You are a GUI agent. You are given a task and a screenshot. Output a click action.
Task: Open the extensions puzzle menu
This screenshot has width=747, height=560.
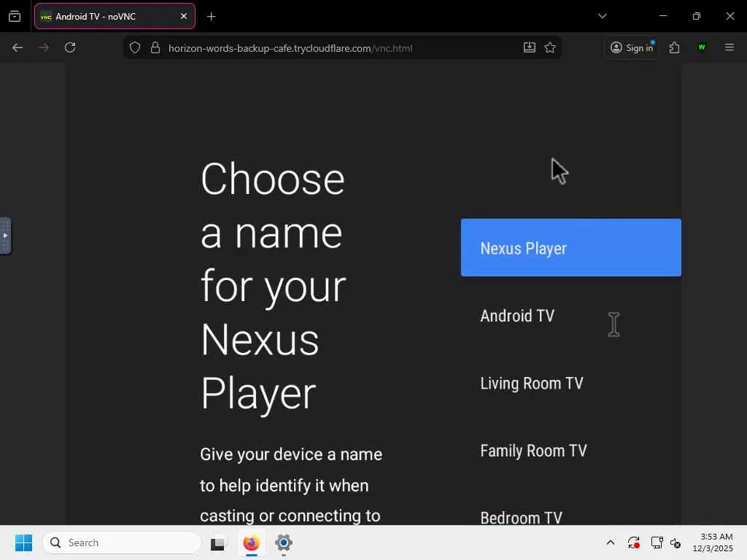674,47
